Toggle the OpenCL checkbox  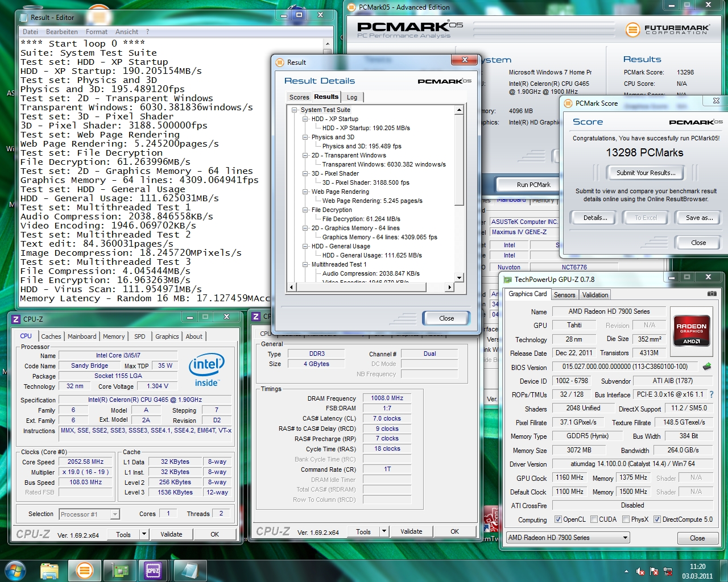point(558,519)
